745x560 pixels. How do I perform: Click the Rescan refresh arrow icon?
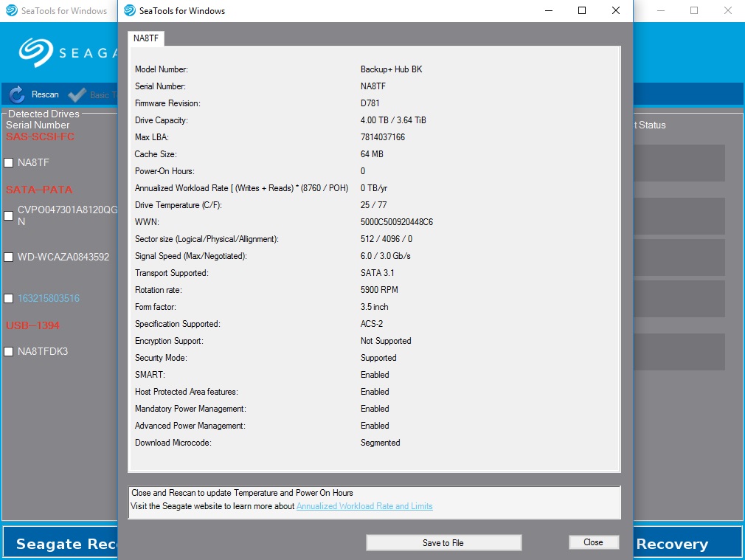17,94
